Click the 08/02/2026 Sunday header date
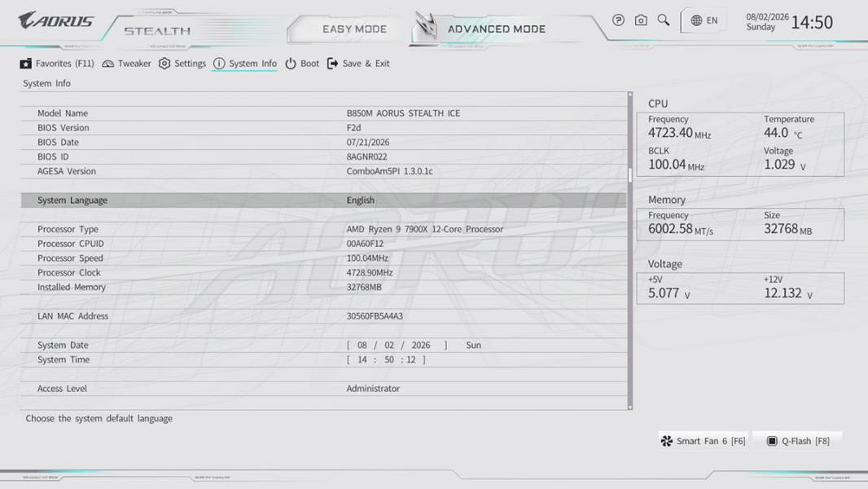This screenshot has height=489, width=868. click(x=767, y=22)
